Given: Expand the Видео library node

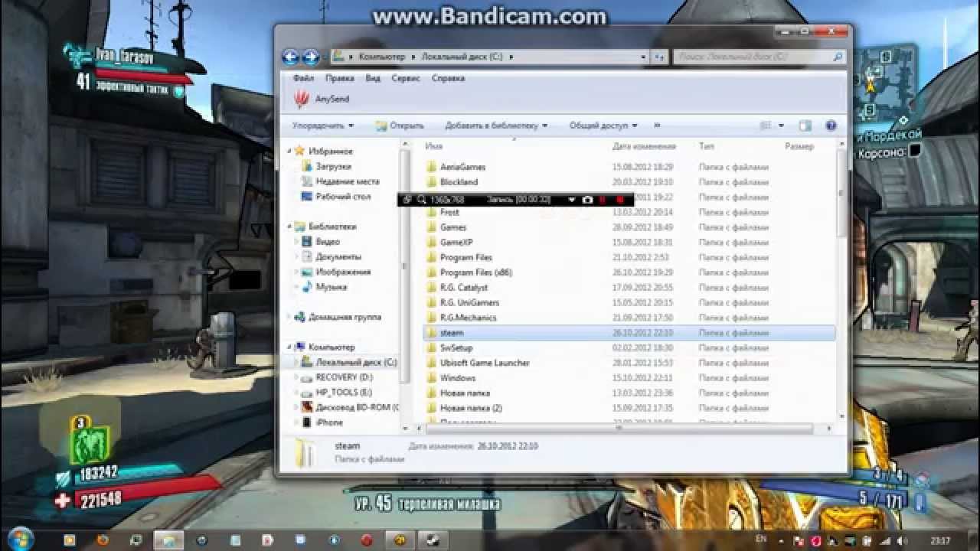Looking at the screenshot, I should pos(297,242).
